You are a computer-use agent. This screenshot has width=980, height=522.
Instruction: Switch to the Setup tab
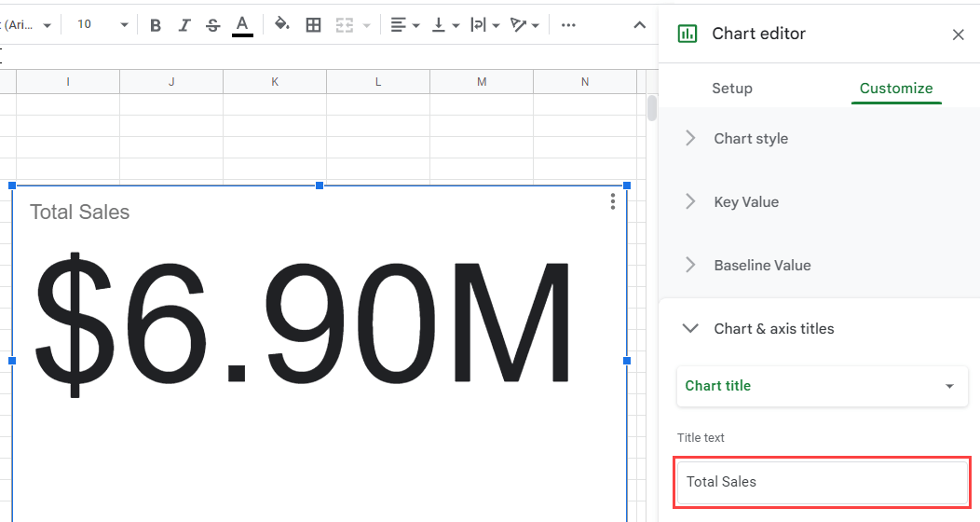click(x=732, y=89)
